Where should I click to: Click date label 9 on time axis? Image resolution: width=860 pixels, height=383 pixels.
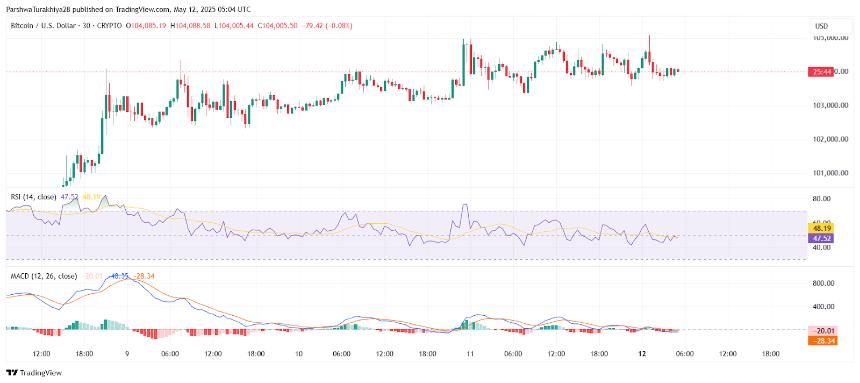pos(127,354)
